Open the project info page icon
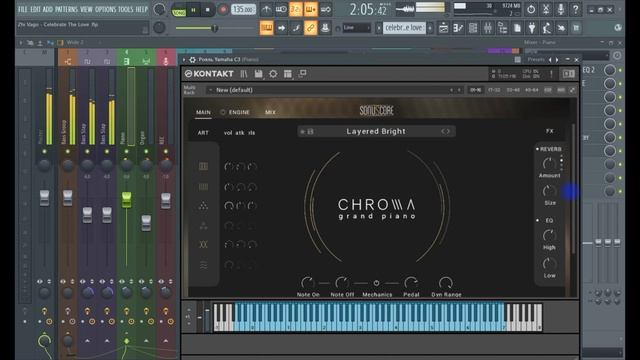Viewport: 640px width, 360px height. click(x=517, y=28)
